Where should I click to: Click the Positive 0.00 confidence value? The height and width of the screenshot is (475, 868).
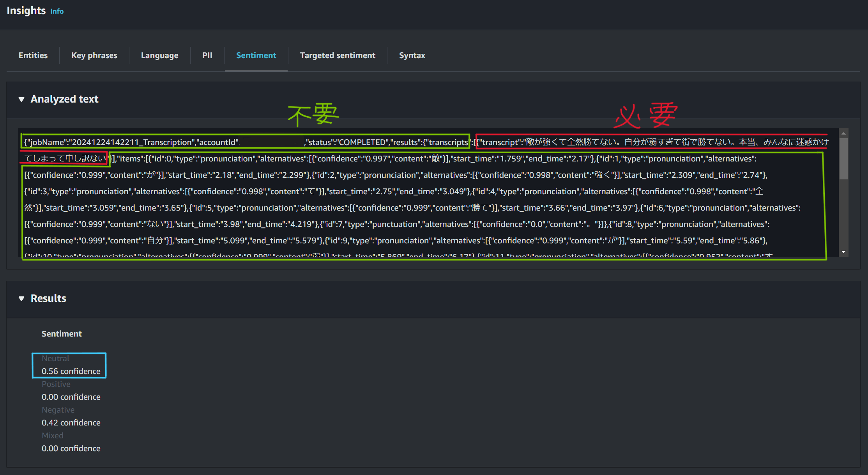[71, 397]
